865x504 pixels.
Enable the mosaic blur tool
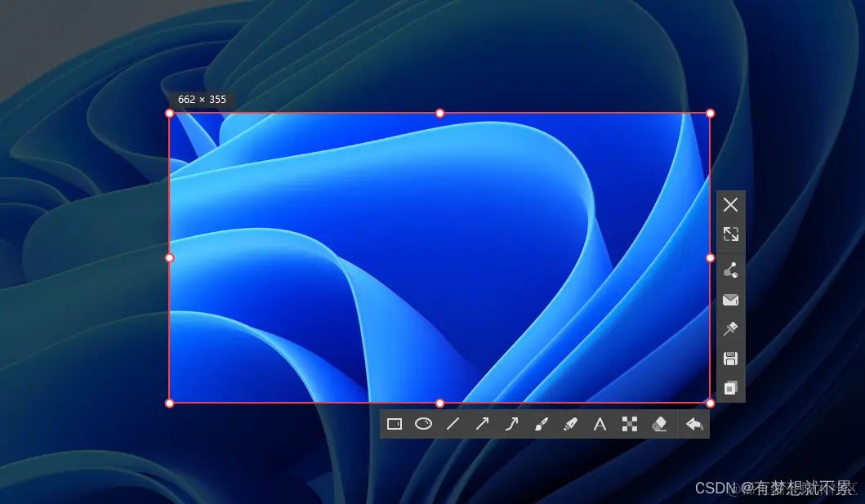(x=630, y=424)
